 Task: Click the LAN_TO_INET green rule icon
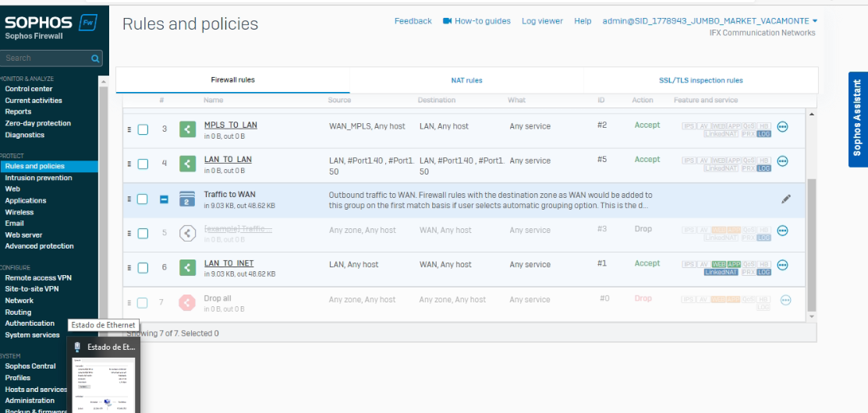[x=187, y=268]
